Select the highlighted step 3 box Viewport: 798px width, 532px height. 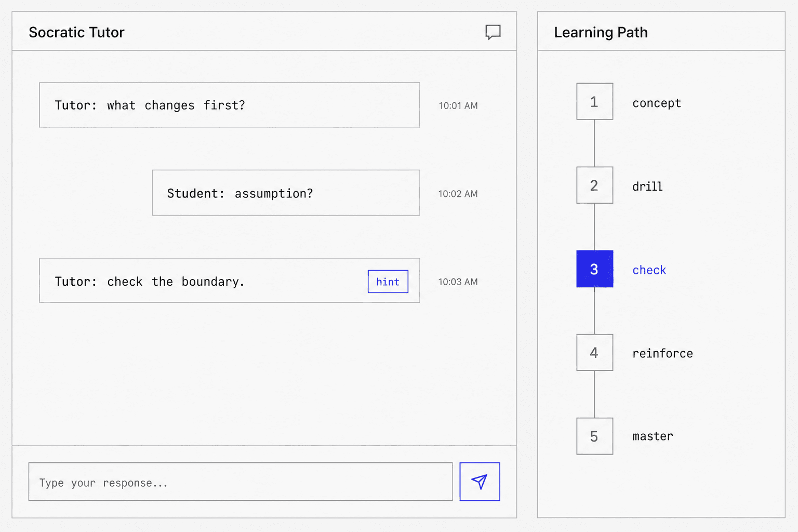pos(594,269)
